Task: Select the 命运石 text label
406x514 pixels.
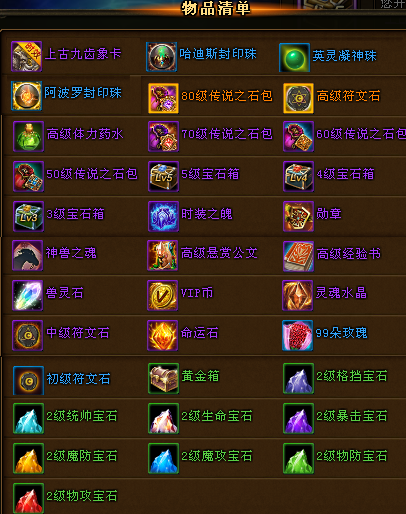Action: tap(199, 333)
